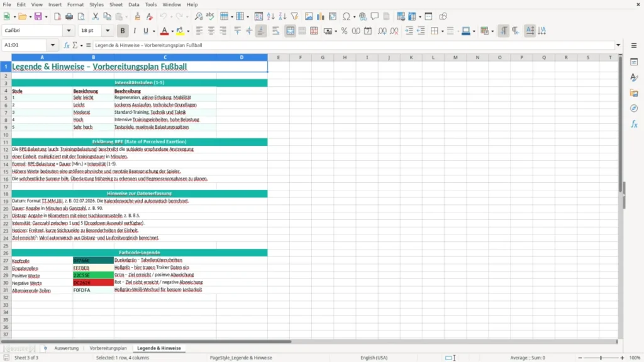This screenshot has width=644, height=362.
Task: Click Export as PDF icon
Action: [57, 16]
